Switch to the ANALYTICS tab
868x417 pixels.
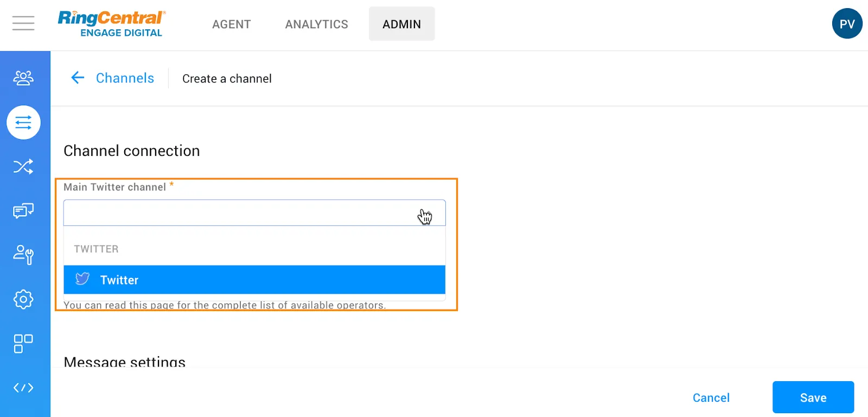pyautogui.click(x=317, y=24)
